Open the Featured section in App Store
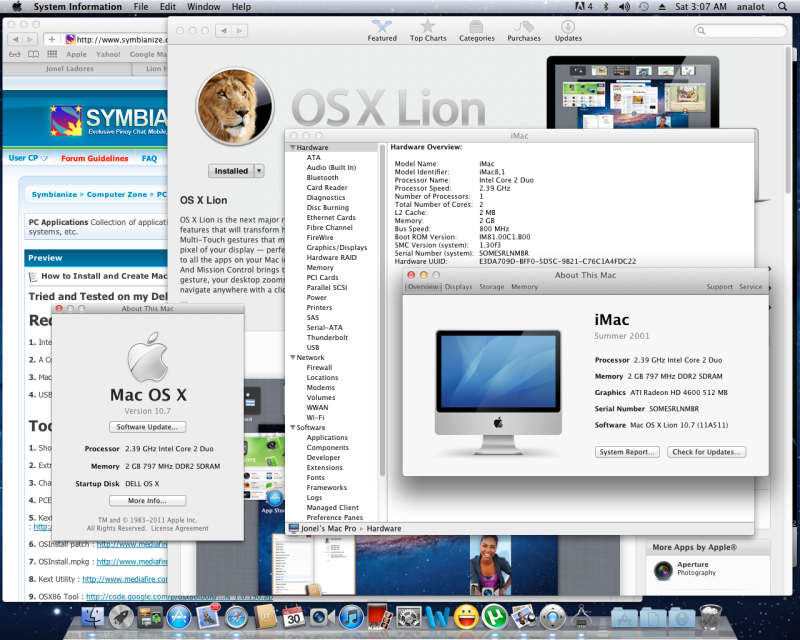Screen dimensions: 800x640 click(x=382, y=31)
